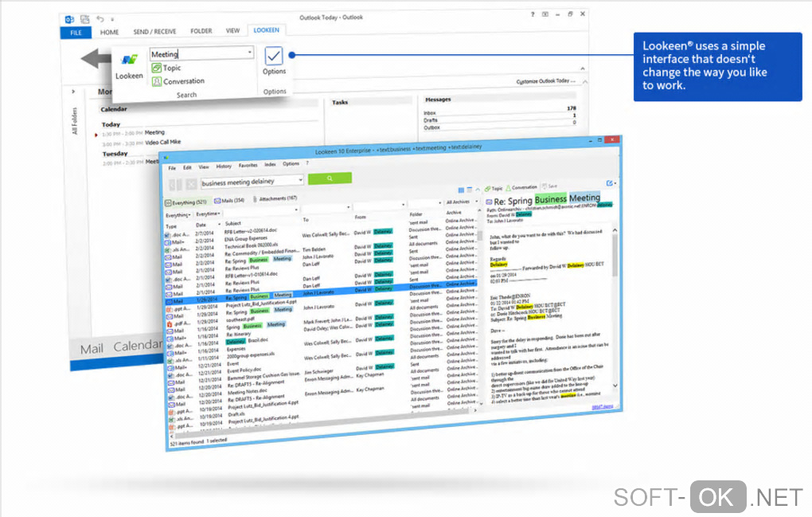
Task: Open Customize Outlook Today link
Action: pos(545,81)
